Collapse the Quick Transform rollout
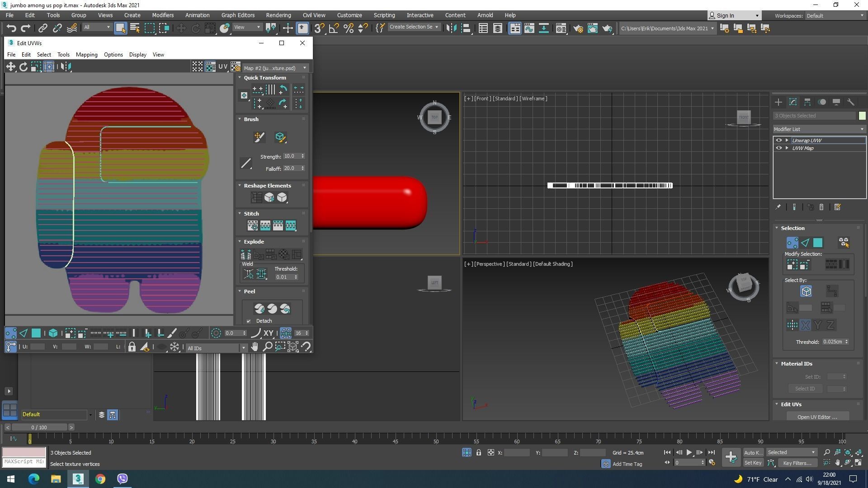Viewport: 868px width, 488px height. pyautogui.click(x=240, y=78)
